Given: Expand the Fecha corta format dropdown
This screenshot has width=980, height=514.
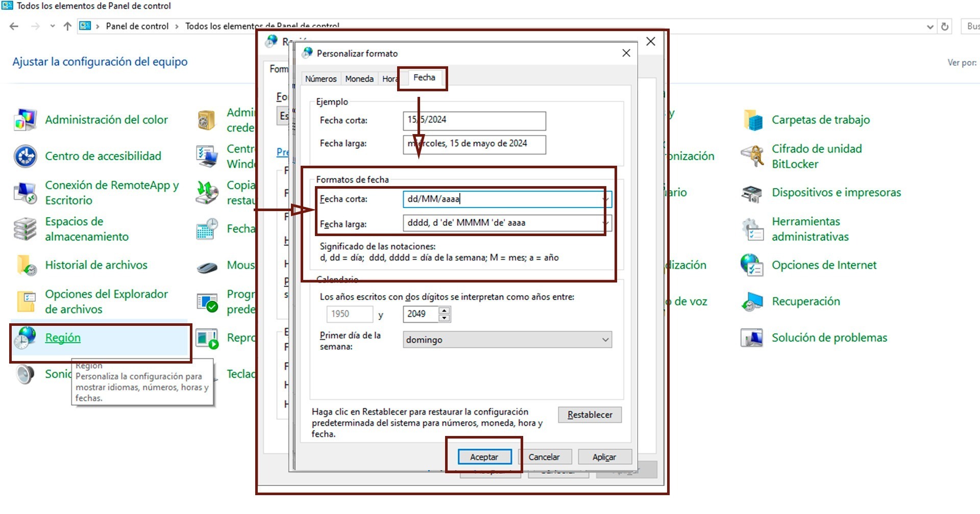Looking at the screenshot, I should (x=606, y=199).
